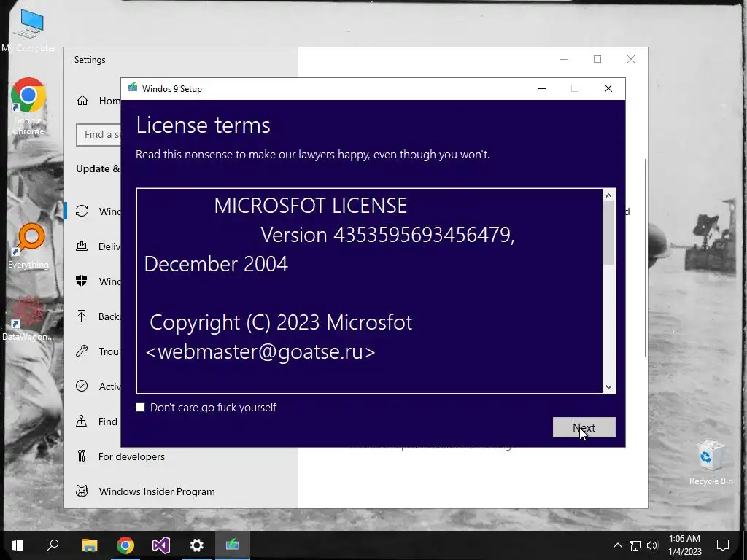The width and height of the screenshot is (747, 560).
Task: Click the 'Copyright (C) 2023 Microsfot' line
Action: pyautogui.click(x=281, y=323)
